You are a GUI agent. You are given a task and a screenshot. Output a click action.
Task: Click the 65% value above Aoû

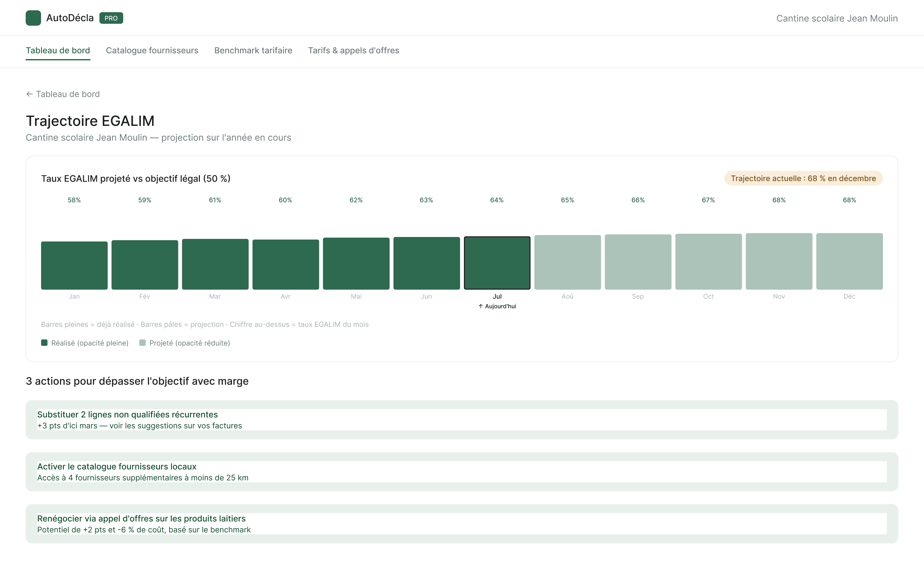coord(568,200)
